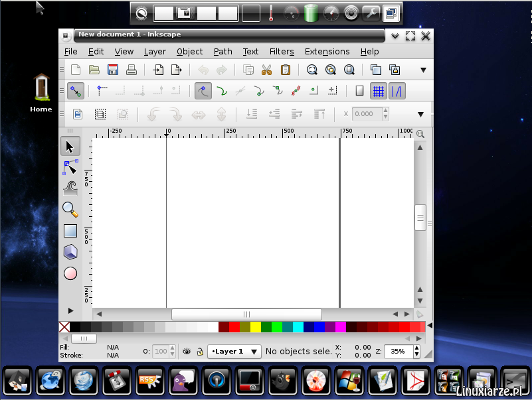This screenshot has width=532, height=400.
Task: Select the Zoom magnifier tool
Action: [x=70, y=209]
